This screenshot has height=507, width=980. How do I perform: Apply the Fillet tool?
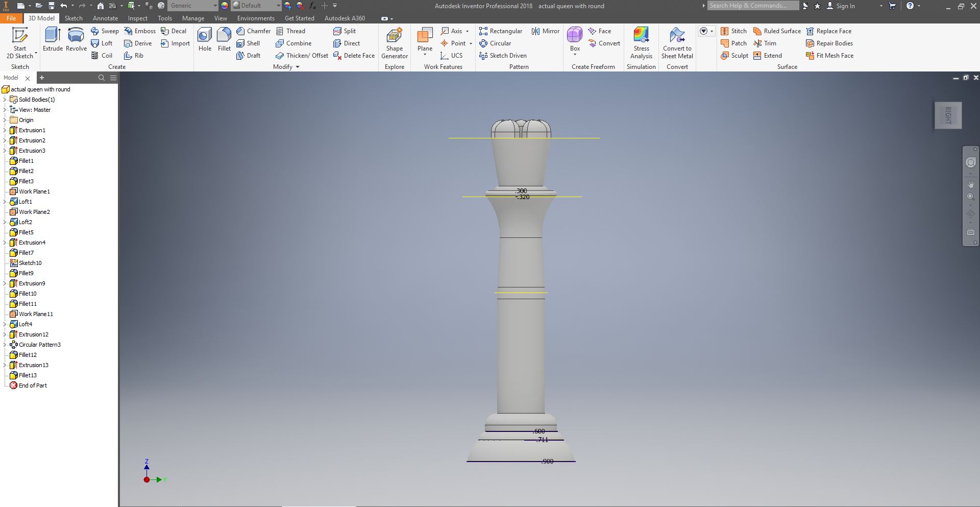tap(224, 39)
